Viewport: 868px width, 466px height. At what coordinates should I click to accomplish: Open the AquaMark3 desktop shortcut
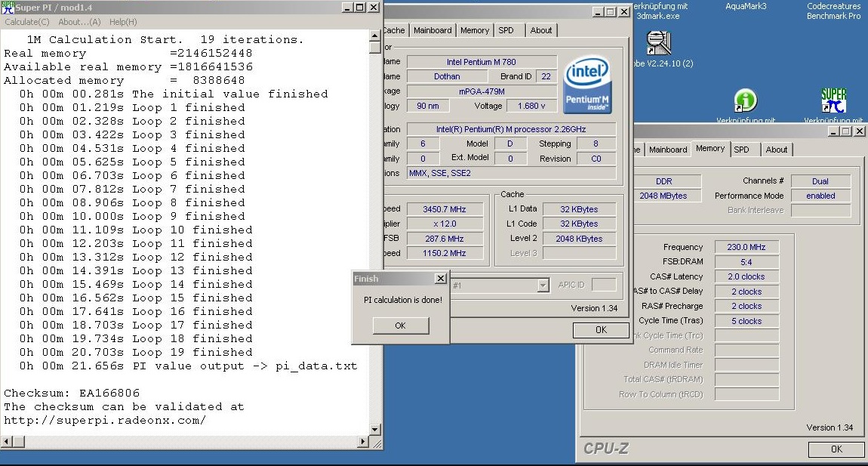[746, 6]
